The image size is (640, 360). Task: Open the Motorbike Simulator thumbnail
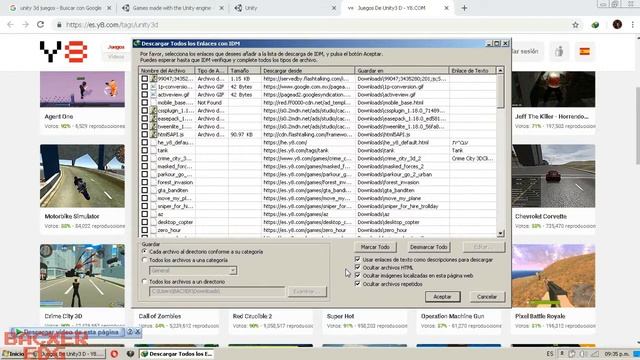pyautogui.click(x=82, y=176)
